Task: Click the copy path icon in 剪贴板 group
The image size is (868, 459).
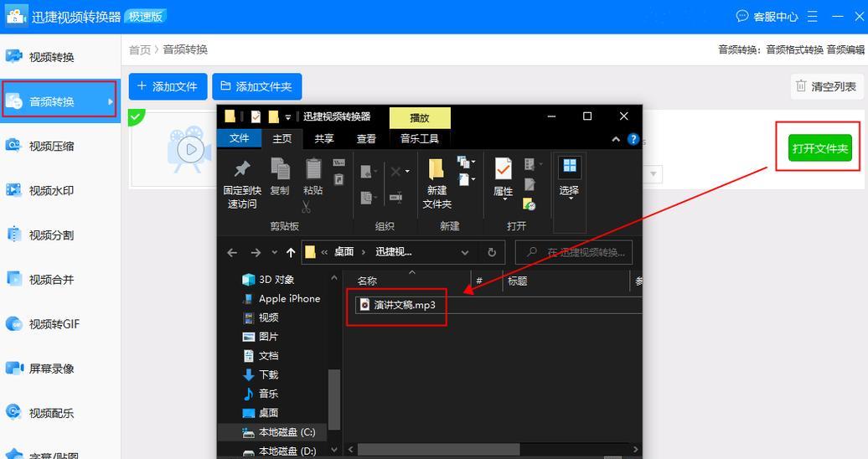Action: pos(338,162)
